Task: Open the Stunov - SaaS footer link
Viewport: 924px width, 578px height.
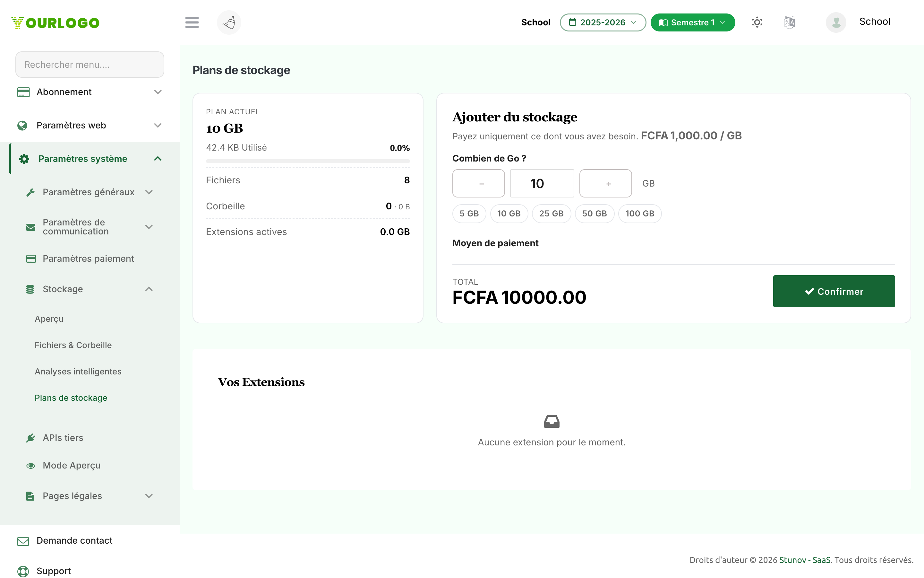Action: [x=805, y=560]
